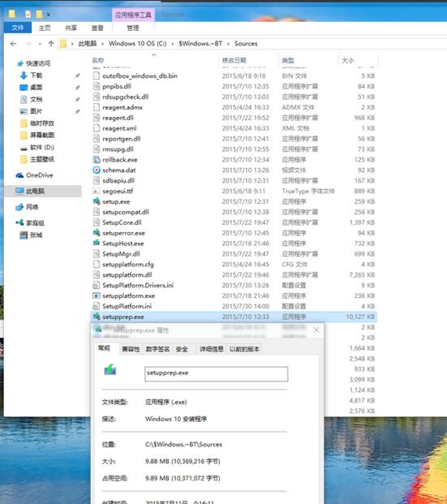Screen dimensions: 447x504
Task: Expand the chevron after 此电脑 breadcrumb
Action: 102,44
